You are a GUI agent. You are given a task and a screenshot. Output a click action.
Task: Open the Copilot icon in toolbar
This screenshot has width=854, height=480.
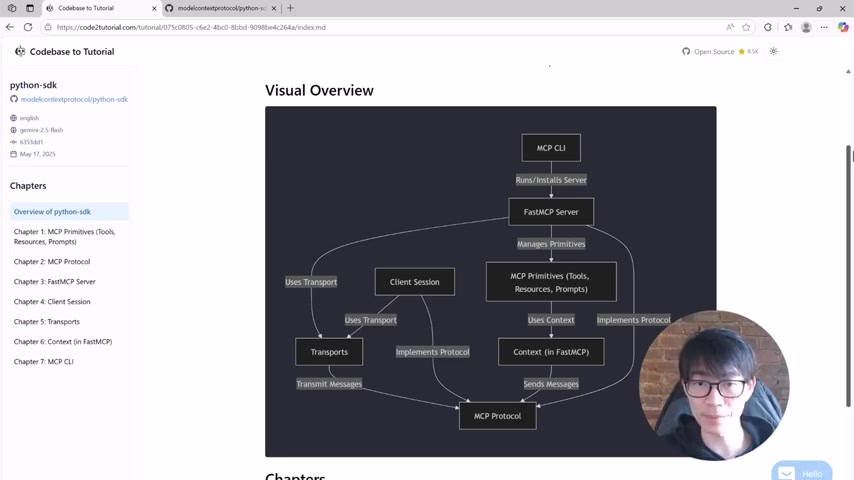(843, 27)
